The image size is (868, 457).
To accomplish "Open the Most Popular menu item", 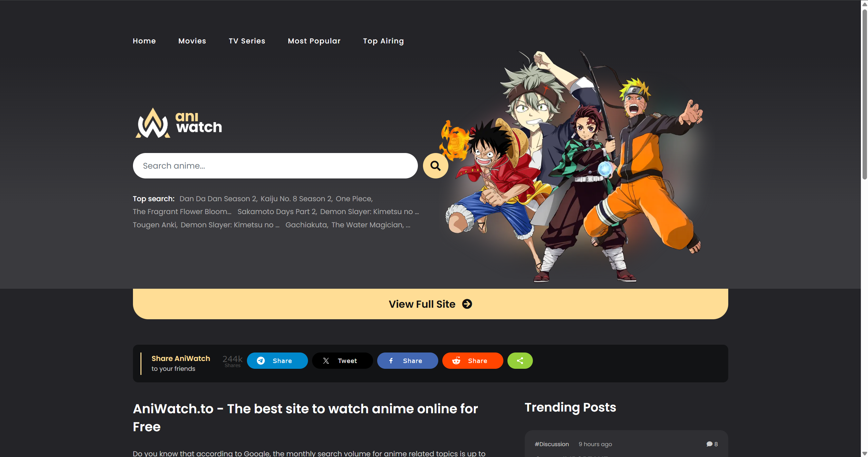I will 314,41.
